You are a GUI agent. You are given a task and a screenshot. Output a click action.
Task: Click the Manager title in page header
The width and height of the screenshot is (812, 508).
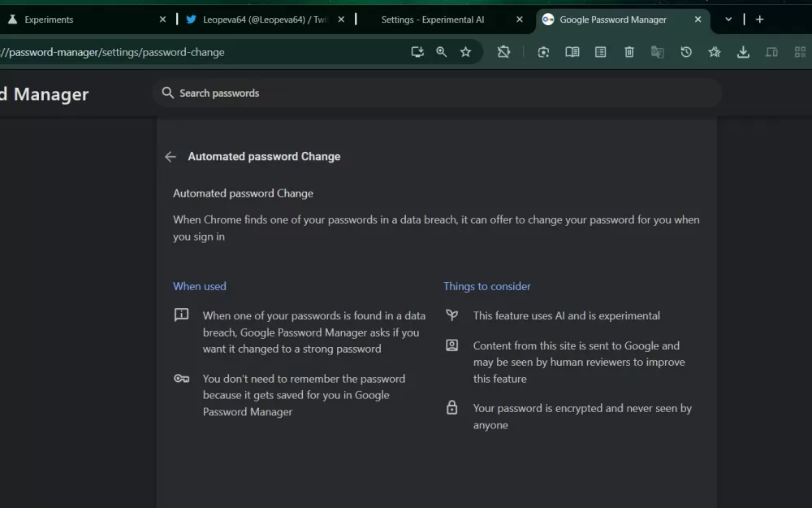(x=51, y=94)
